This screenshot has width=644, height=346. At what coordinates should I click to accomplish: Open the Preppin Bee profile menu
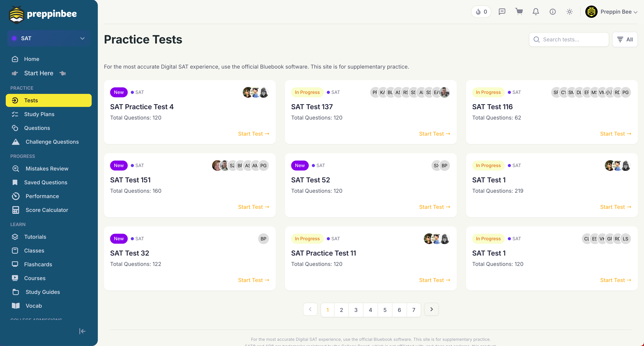point(612,12)
